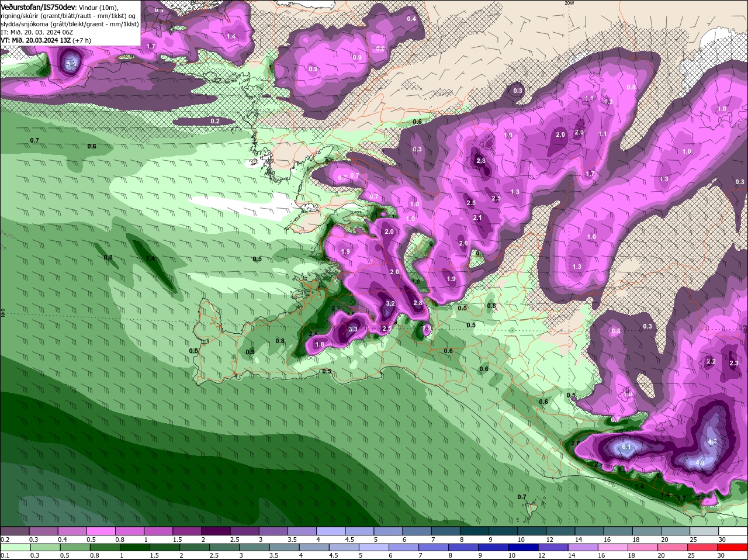Click the 'slydda/snjókoma' legend description line
The image size is (748, 560).
click(70, 24)
